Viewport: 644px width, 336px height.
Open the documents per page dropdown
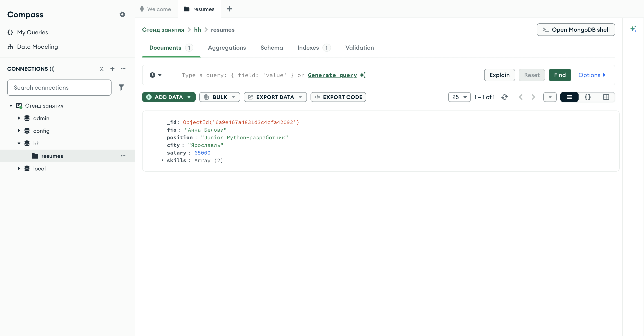pyautogui.click(x=459, y=97)
